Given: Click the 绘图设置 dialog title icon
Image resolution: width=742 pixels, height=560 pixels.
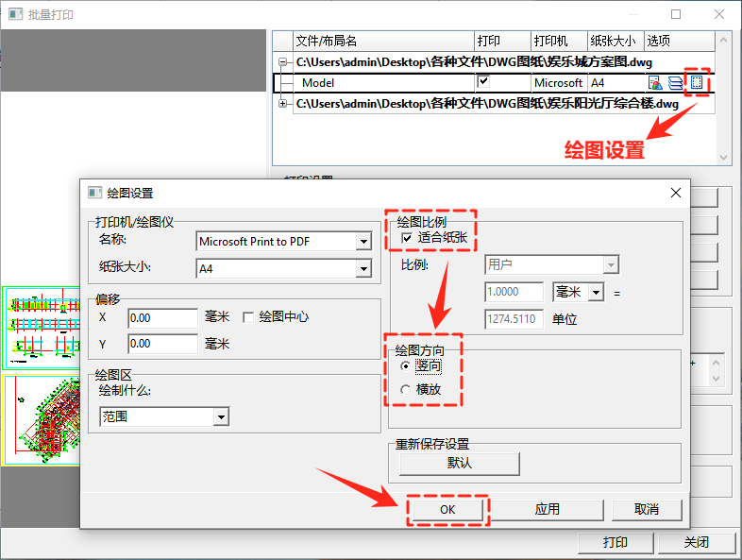Looking at the screenshot, I should click(94, 193).
